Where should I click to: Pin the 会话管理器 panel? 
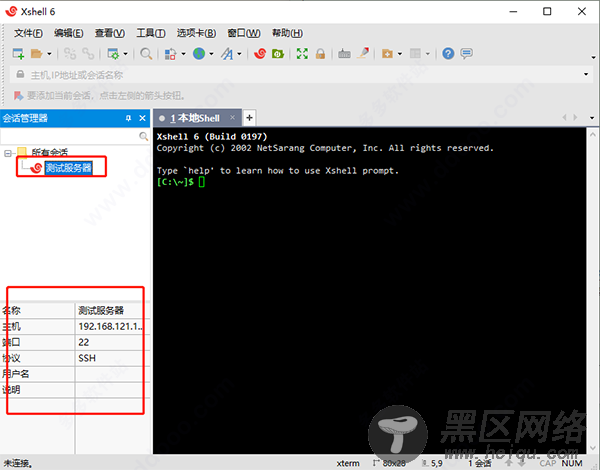[x=129, y=118]
